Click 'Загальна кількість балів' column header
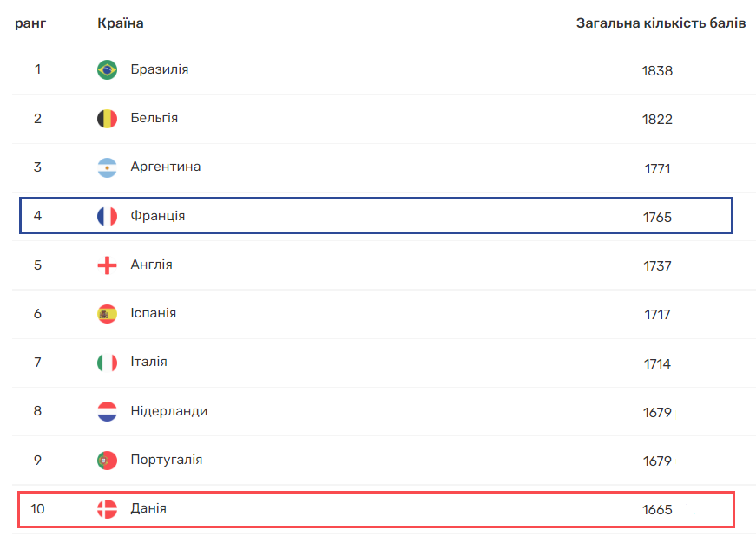This screenshot has width=756, height=536. click(661, 23)
